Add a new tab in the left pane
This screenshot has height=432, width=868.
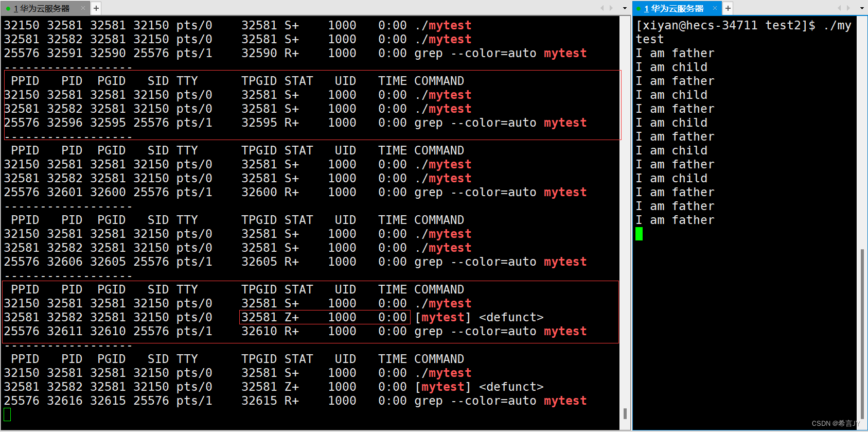[x=96, y=8]
